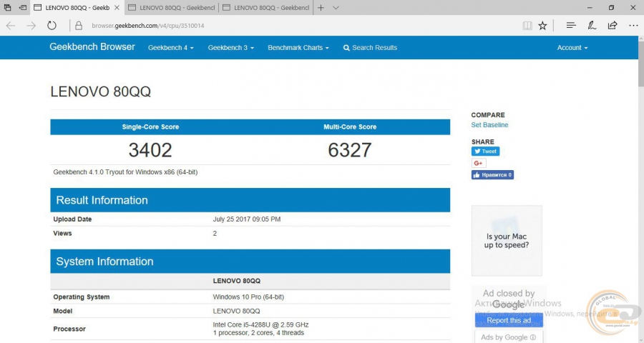Click the padlock site security icon
644x343 pixels.
(79, 26)
